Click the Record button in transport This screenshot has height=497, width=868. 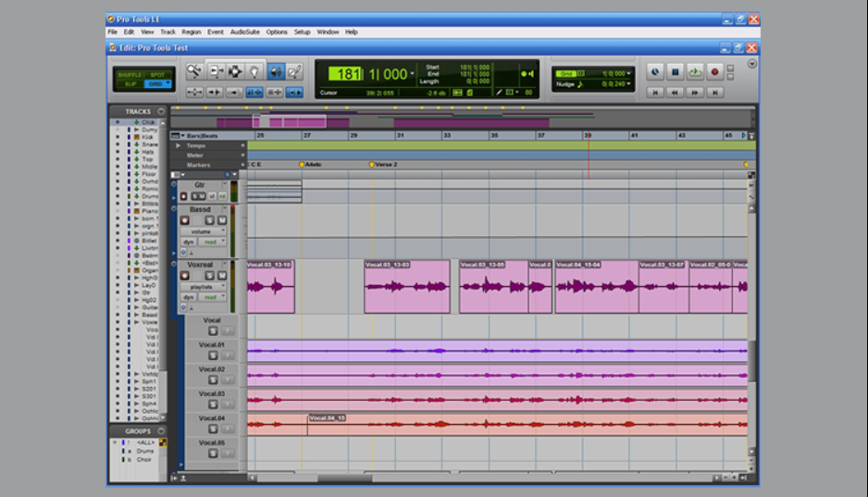[714, 72]
